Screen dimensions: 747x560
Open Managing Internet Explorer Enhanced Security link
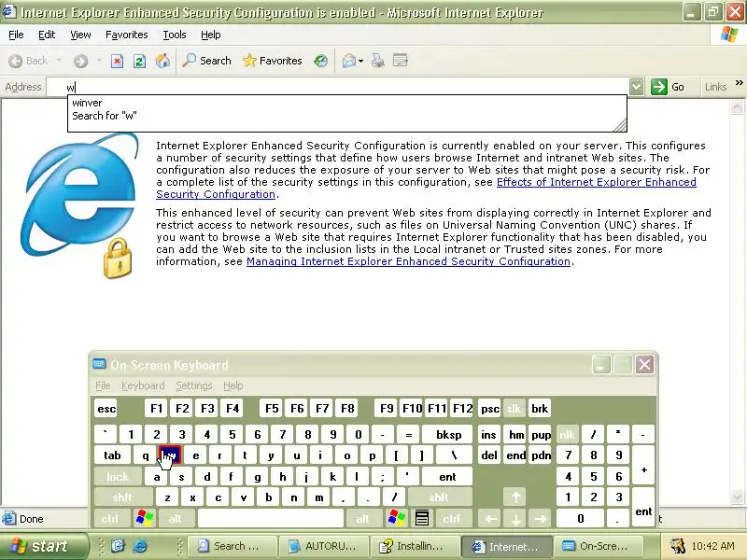click(x=408, y=261)
